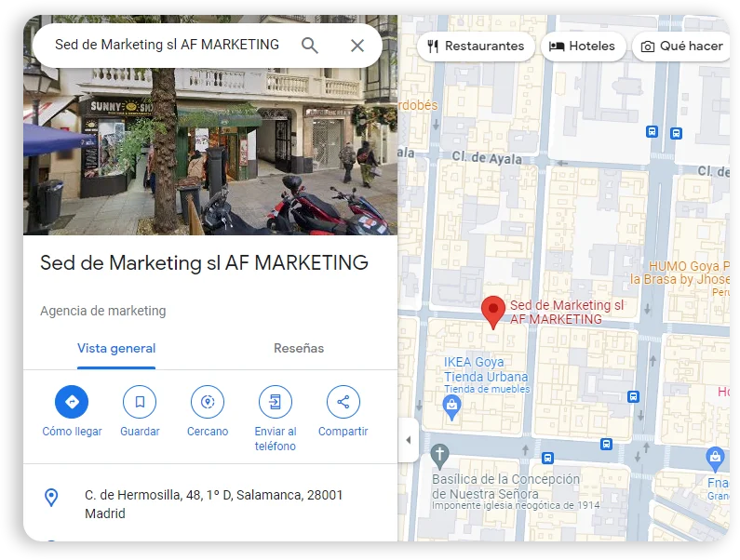Image resolution: width=740 pixels, height=560 pixels.
Task: Click the Sed de Marketing sl map label
Action: (566, 313)
